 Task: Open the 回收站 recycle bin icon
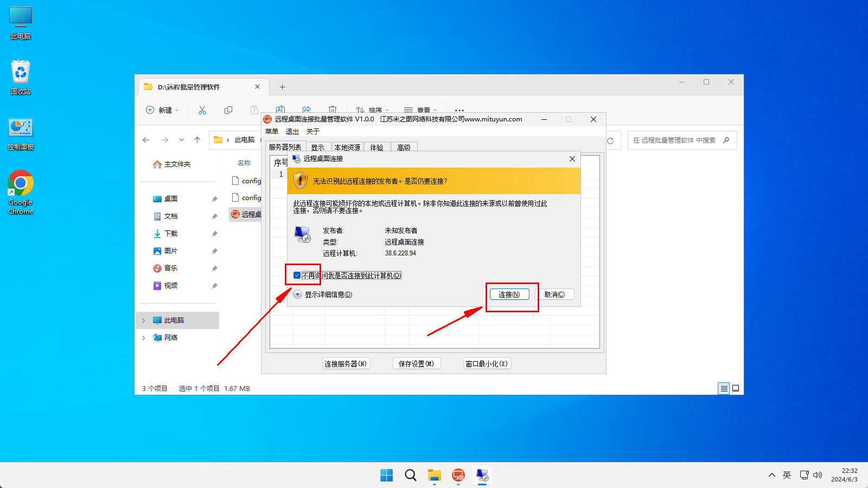click(21, 78)
